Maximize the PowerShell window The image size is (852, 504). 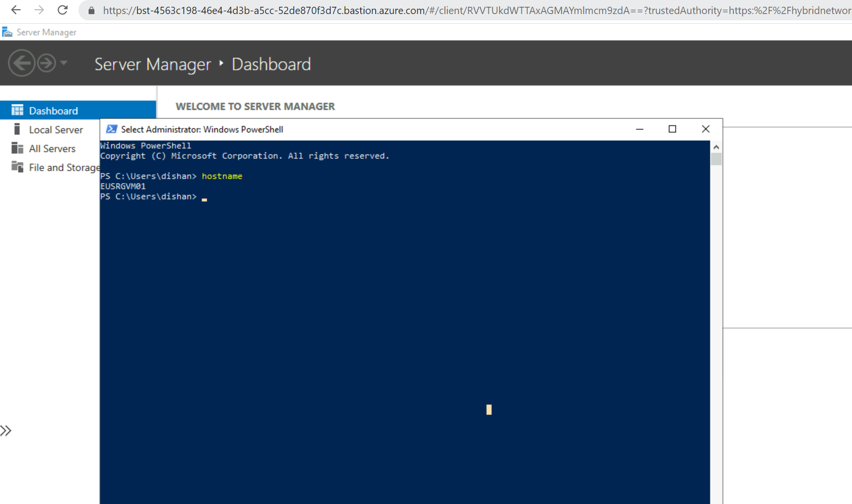pyautogui.click(x=672, y=129)
